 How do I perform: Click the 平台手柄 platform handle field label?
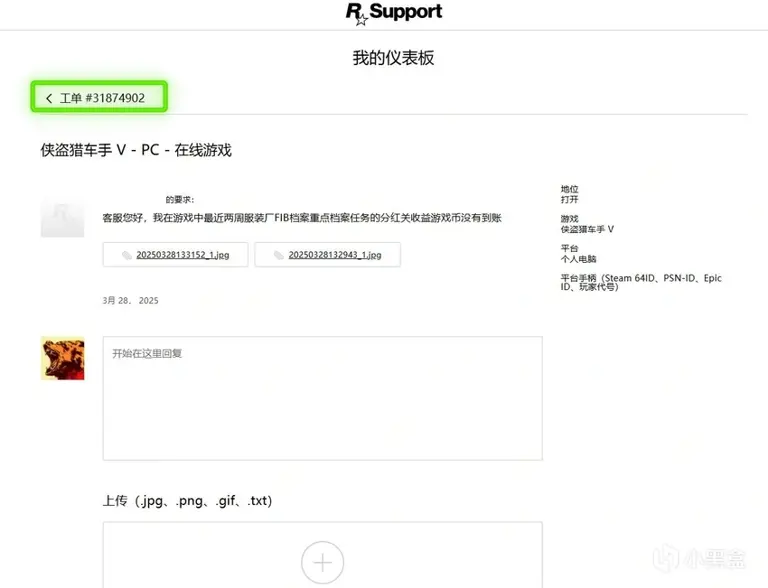pyautogui.click(x=641, y=282)
